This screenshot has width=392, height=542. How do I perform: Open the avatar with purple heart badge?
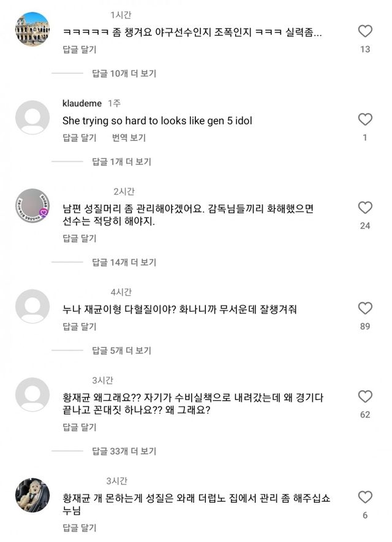tap(32, 206)
